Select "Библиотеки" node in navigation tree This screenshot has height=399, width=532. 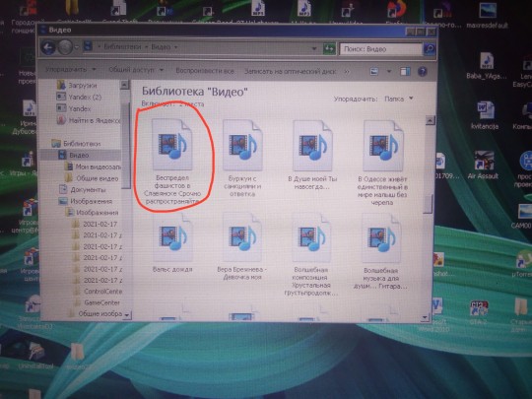[x=82, y=144]
